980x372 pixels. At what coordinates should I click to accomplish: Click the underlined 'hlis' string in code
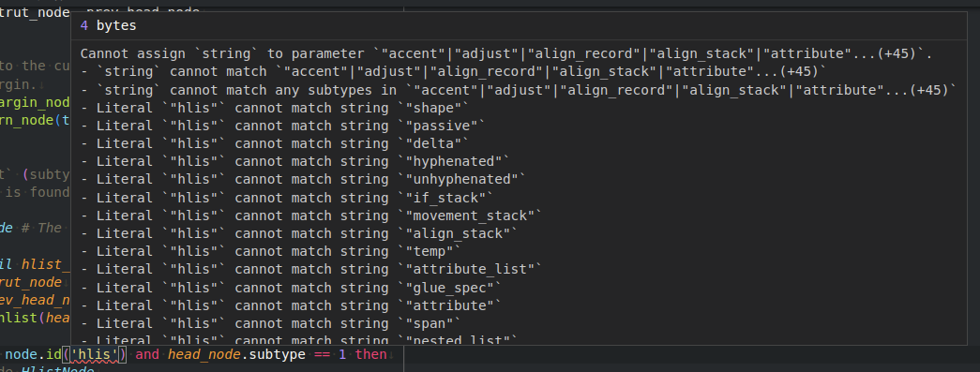98,355
